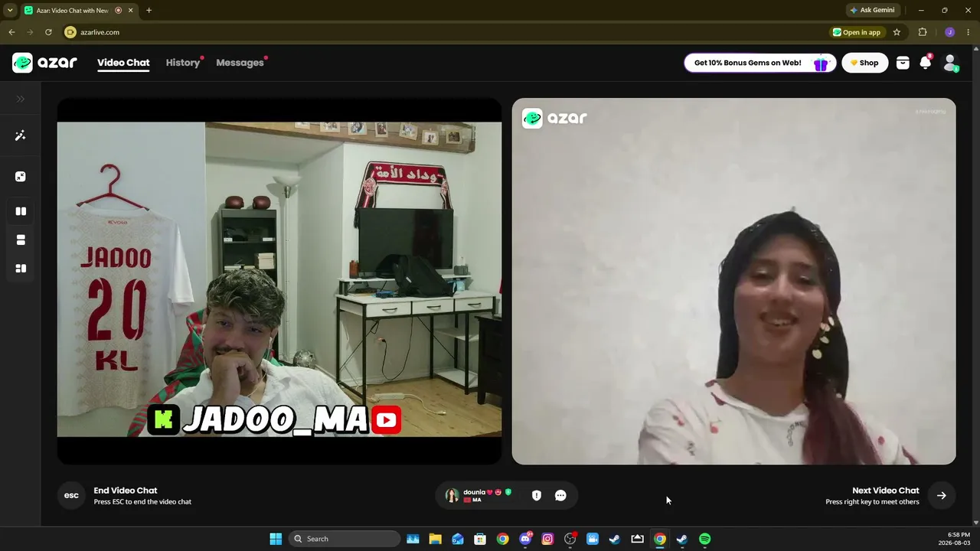
Task: Expand the left sidebar with double chevron
Action: click(21, 99)
